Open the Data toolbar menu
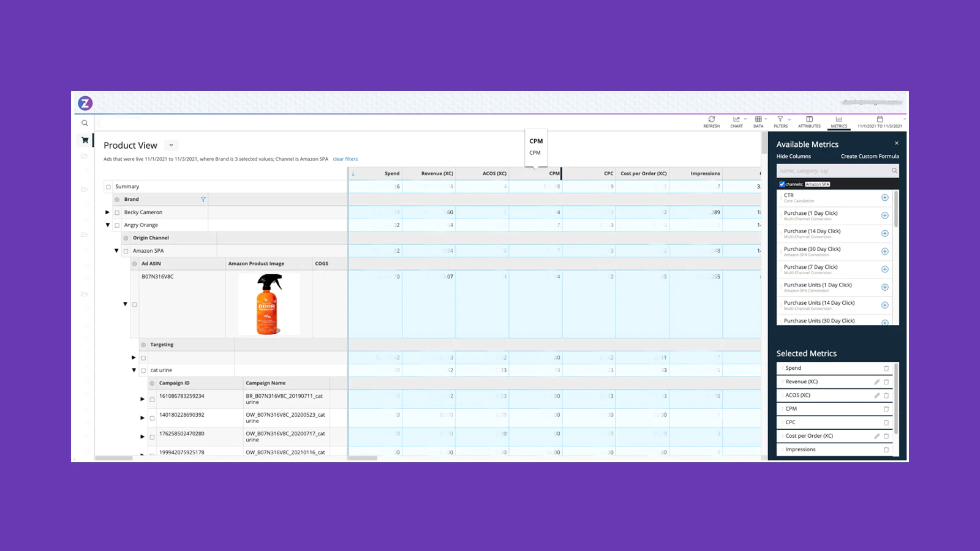Screen dimensions: 980x551 click(759, 120)
